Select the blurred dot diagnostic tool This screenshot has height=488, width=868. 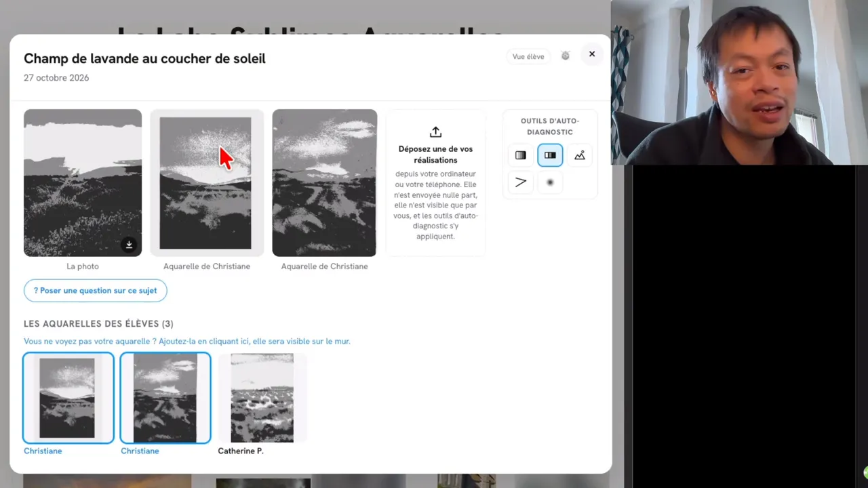(x=550, y=182)
